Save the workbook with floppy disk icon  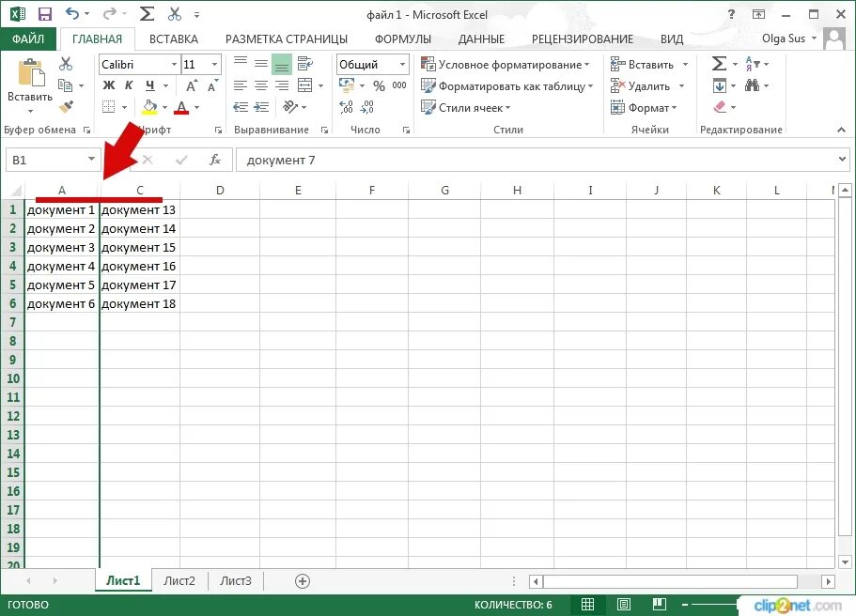(45, 15)
